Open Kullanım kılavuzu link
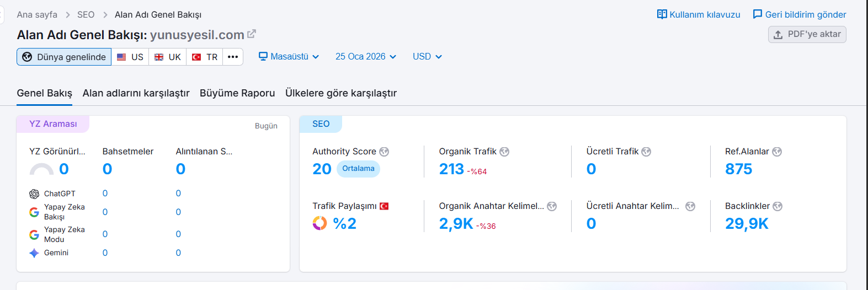Viewport: 868px width, 290px height. point(699,14)
